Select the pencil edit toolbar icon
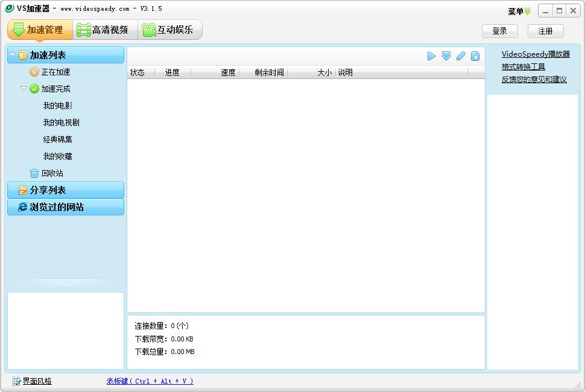Image resolution: width=585 pixels, height=392 pixels. point(461,55)
